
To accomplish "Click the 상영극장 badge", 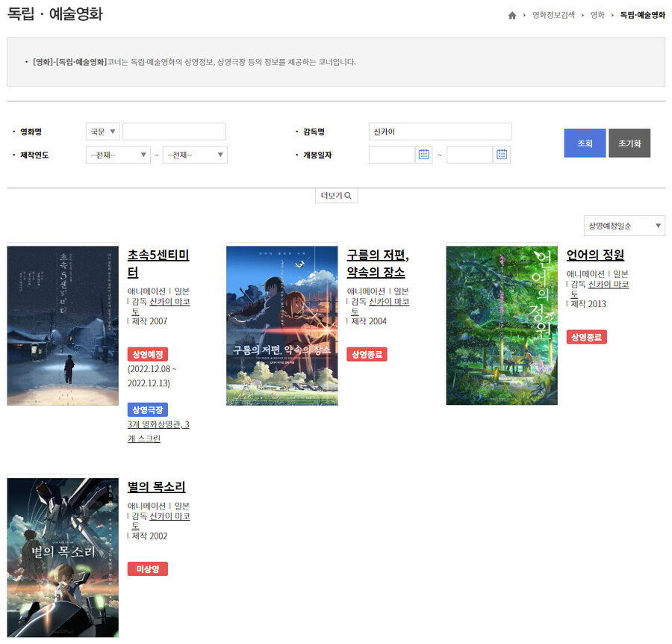I will click(x=147, y=409).
